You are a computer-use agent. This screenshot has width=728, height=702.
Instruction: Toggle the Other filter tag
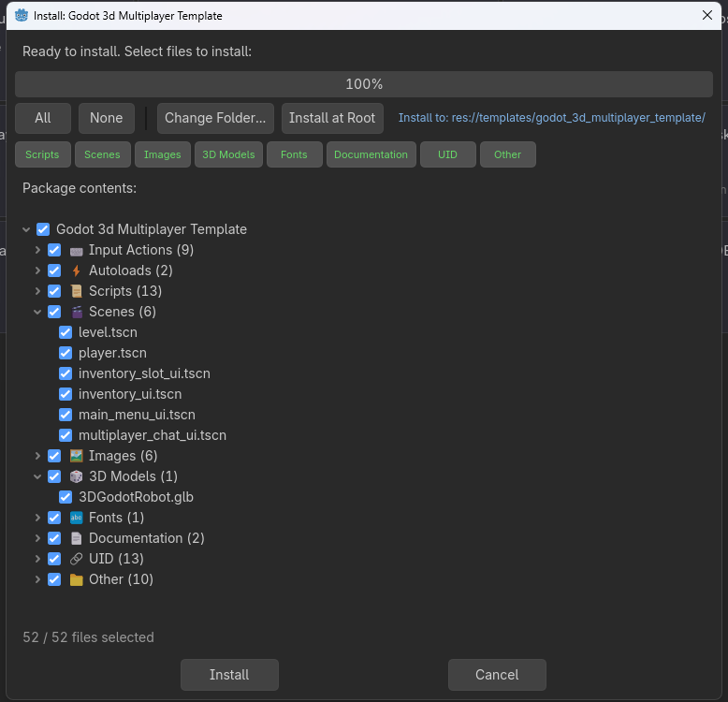pyautogui.click(x=508, y=154)
